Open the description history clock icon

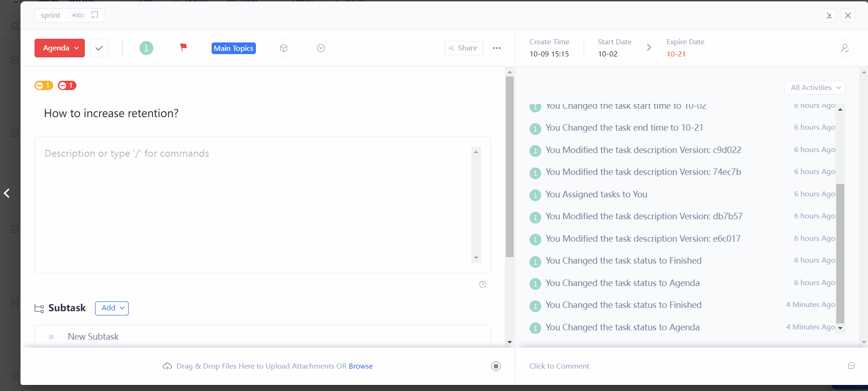pyautogui.click(x=482, y=285)
